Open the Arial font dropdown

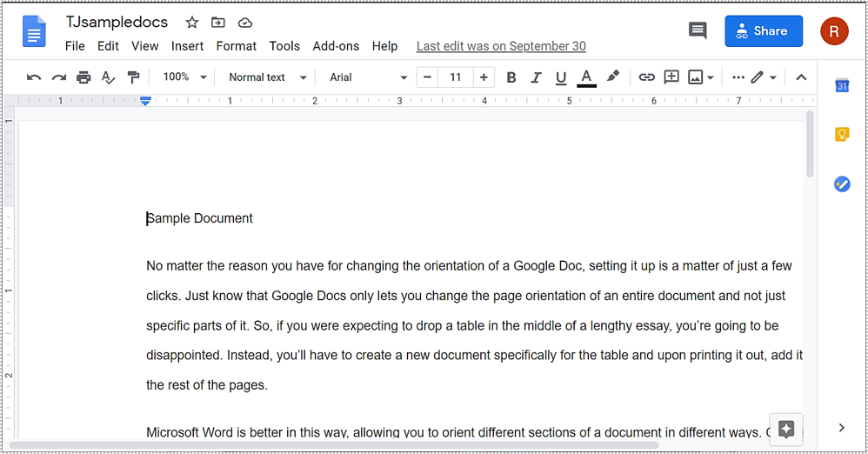368,77
